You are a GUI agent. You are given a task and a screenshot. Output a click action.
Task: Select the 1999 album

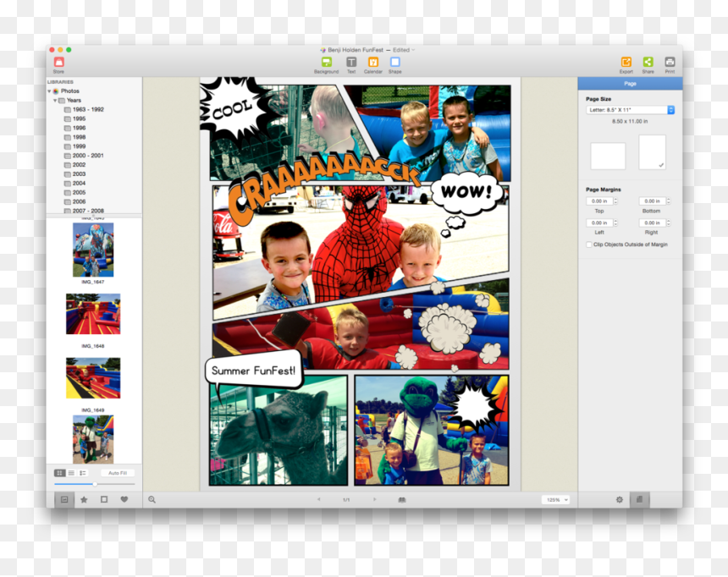(75, 146)
